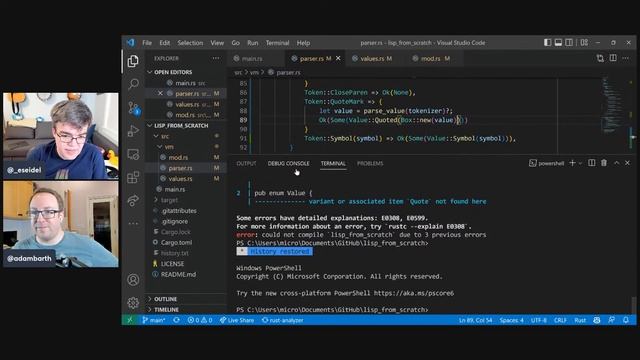Click remote window indicator in status bar

(130, 320)
